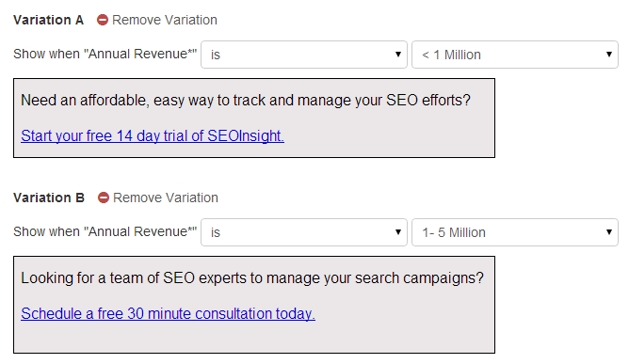Image resolution: width=629 pixels, height=364 pixels.
Task: Click the Variation A heading label
Action: pyautogui.click(x=49, y=20)
